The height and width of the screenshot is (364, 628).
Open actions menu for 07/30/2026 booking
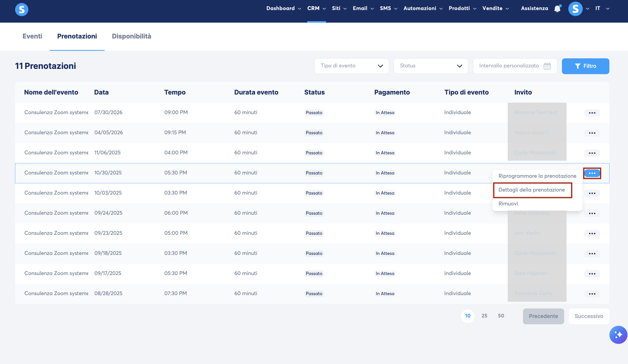point(592,113)
